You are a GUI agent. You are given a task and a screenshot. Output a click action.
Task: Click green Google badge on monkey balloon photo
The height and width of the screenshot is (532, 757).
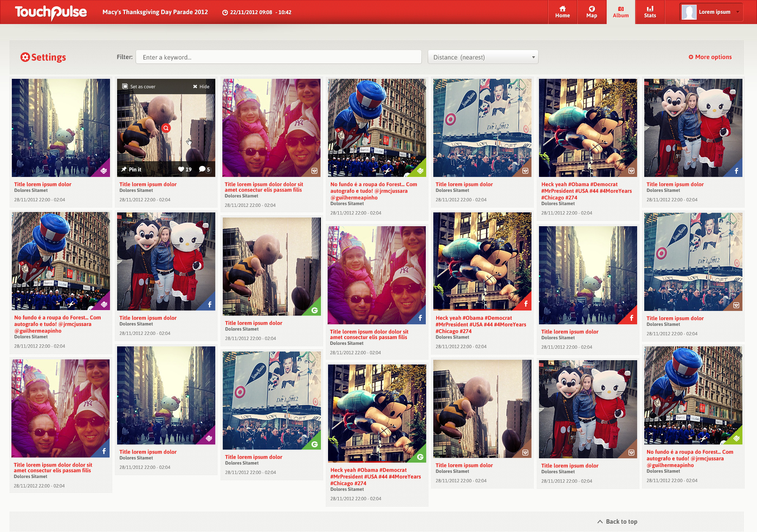tap(420, 456)
